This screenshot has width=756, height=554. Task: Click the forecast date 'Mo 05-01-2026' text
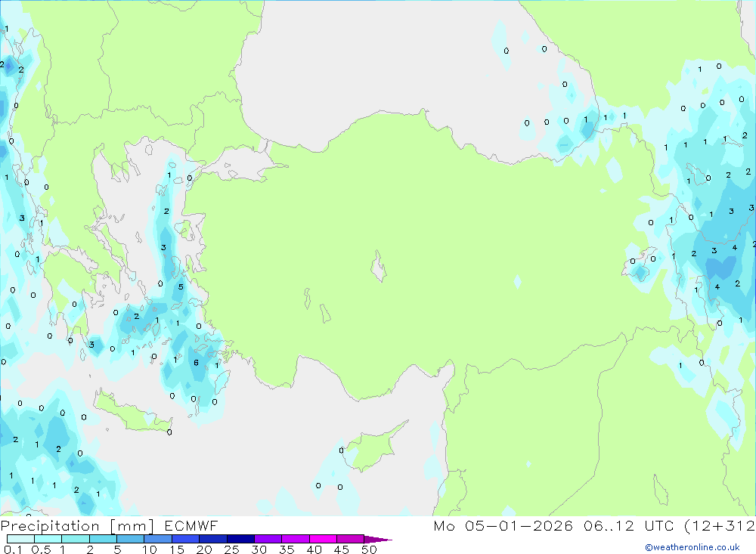(x=503, y=526)
